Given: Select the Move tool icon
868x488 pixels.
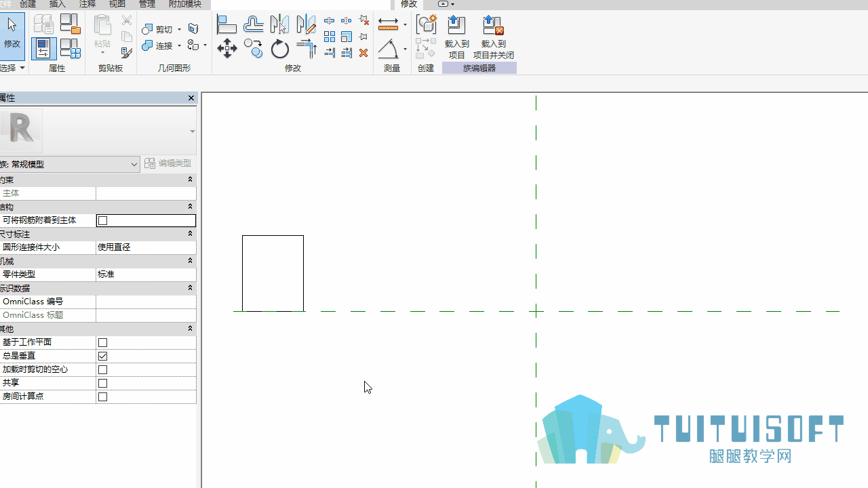Looking at the screenshot, I should (226, 48).
